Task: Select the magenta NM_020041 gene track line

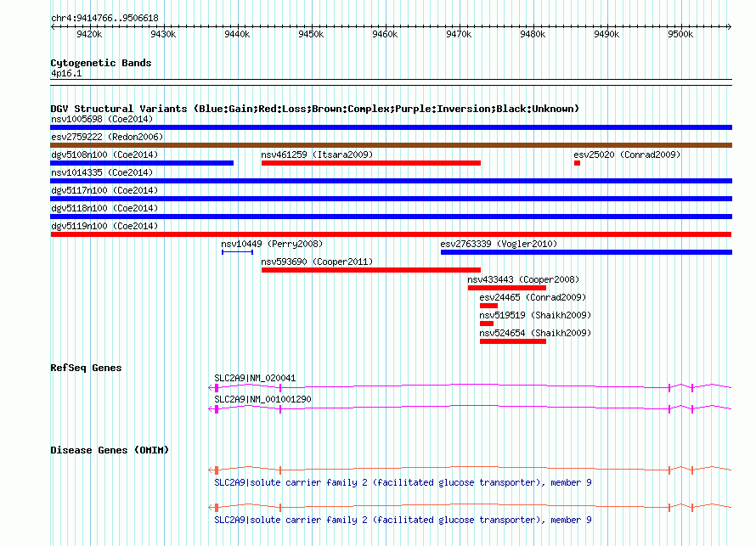Action: click(x=470, y=386)
